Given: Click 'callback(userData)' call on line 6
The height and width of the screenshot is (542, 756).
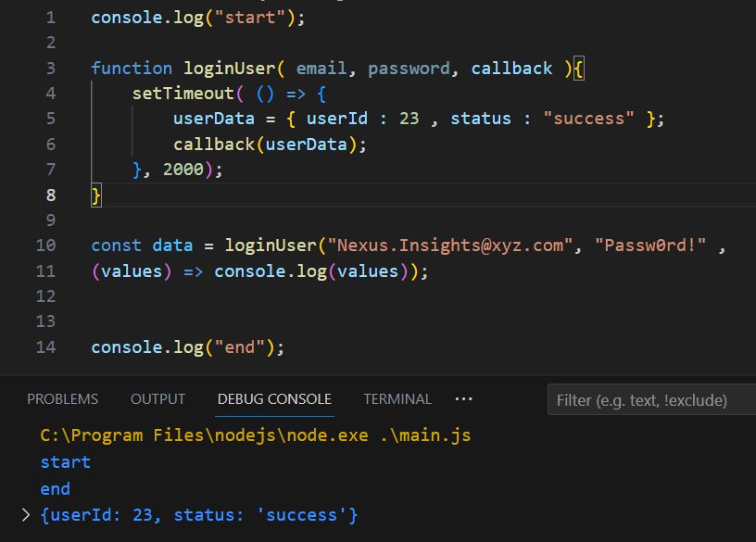Looking at the screenshot, I should (265, 145).
